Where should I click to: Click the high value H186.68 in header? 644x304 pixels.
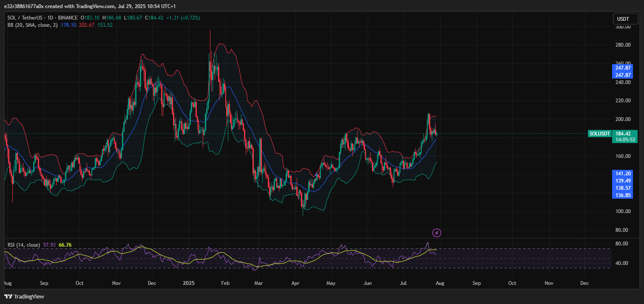coord(111,18)
